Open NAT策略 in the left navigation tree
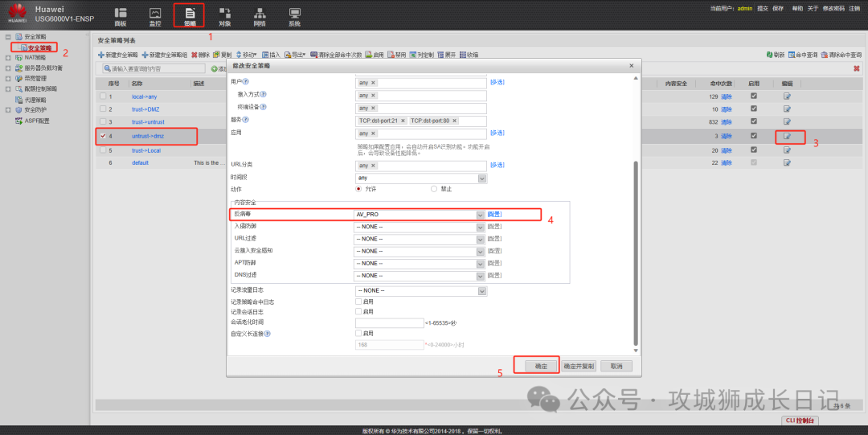 click(35, 58)
